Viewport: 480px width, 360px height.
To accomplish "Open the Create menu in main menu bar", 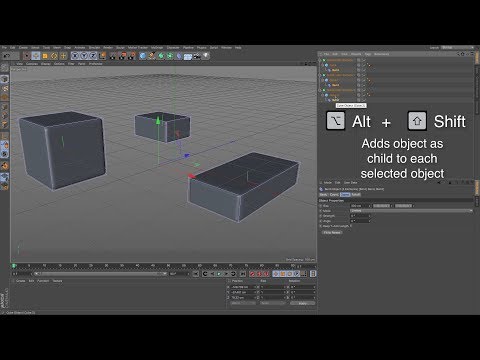I will point(23,48).
